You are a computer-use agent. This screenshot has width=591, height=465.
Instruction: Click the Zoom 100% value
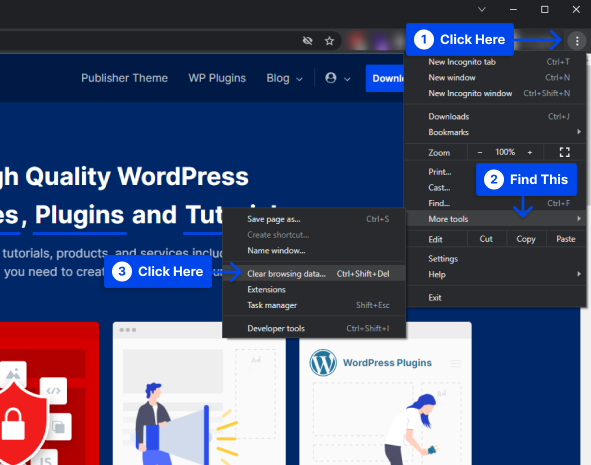[505, 152]
